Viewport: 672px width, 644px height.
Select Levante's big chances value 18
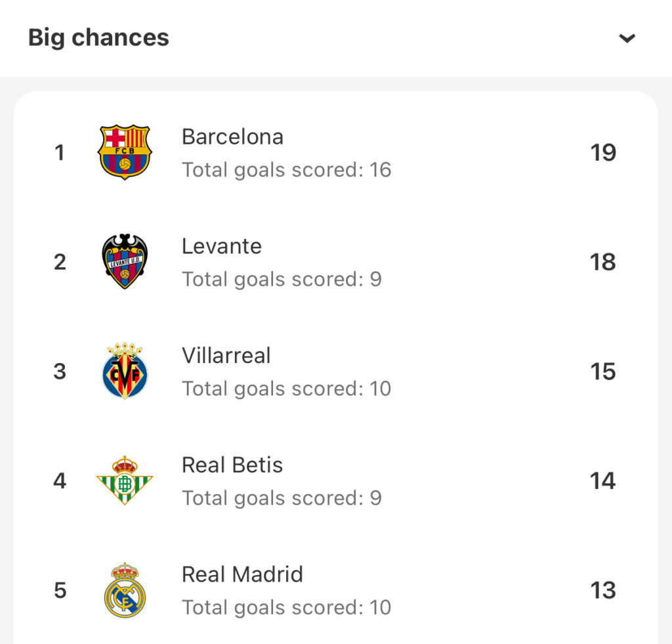[x=603, y=262]
